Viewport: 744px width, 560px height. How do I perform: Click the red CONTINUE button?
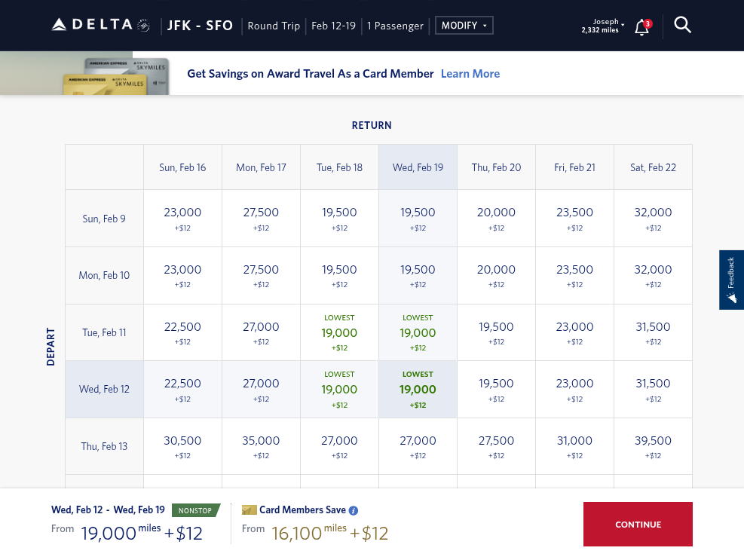(x=638, y=525)
